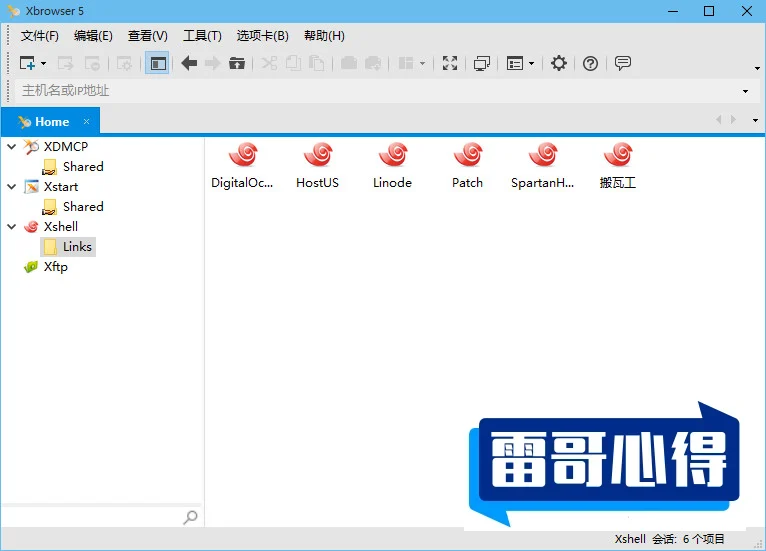Open the 帮助(H) menu

click(x=324, y=36)
